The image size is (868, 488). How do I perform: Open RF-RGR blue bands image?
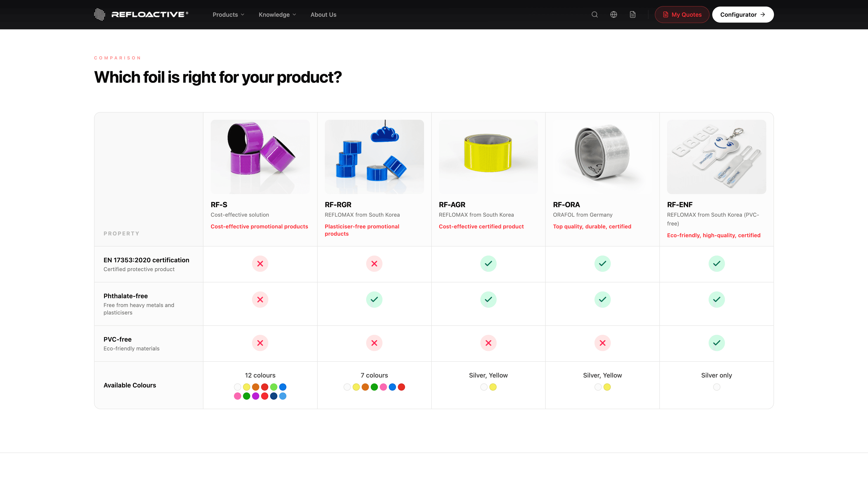pos(374,157)
